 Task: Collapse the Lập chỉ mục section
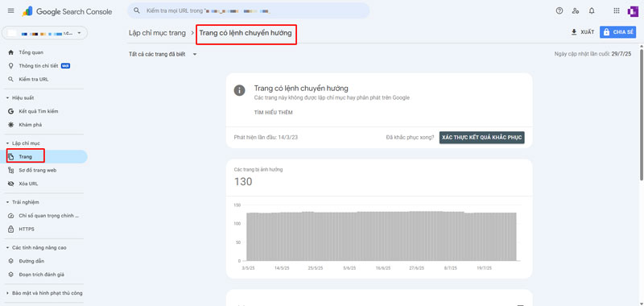pyautogui.click(x=7, y=143)
